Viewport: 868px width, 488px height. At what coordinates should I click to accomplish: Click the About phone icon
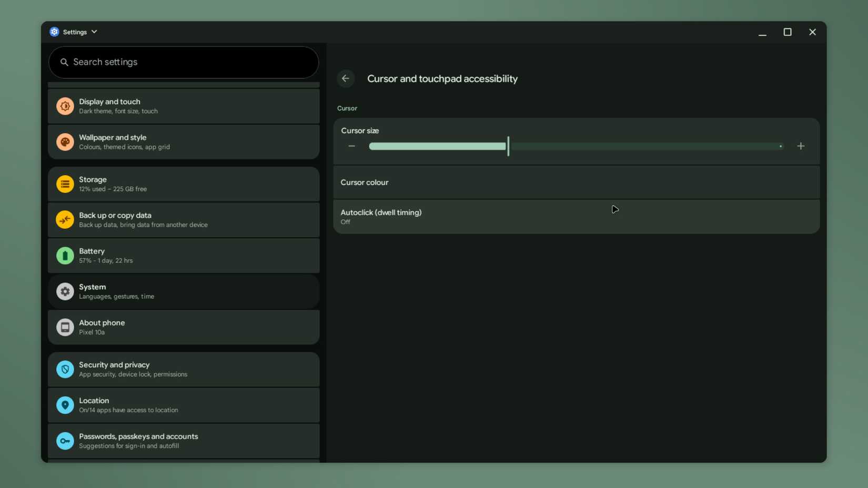pyautogui.click(x=65, y=327)
